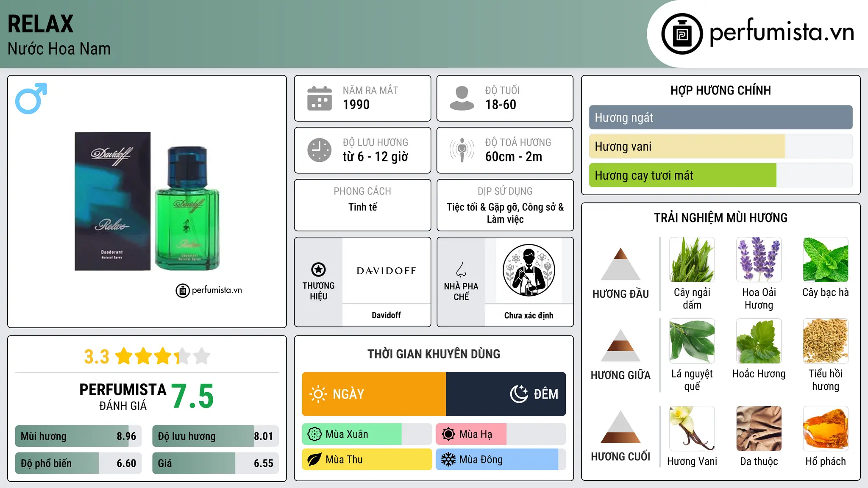
Task: Click the Giá 6.55 score bar
Action: (x=215, y=463)
